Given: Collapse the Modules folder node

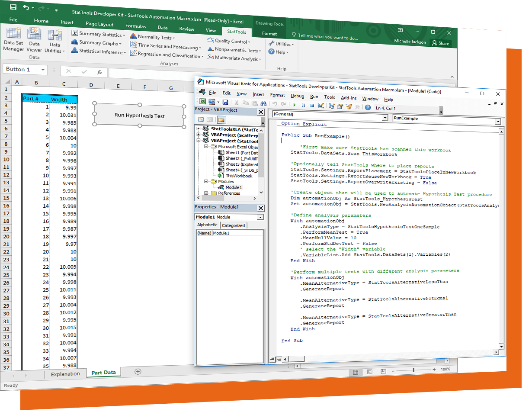Looking at the screenshot, I should pos(206,181).
